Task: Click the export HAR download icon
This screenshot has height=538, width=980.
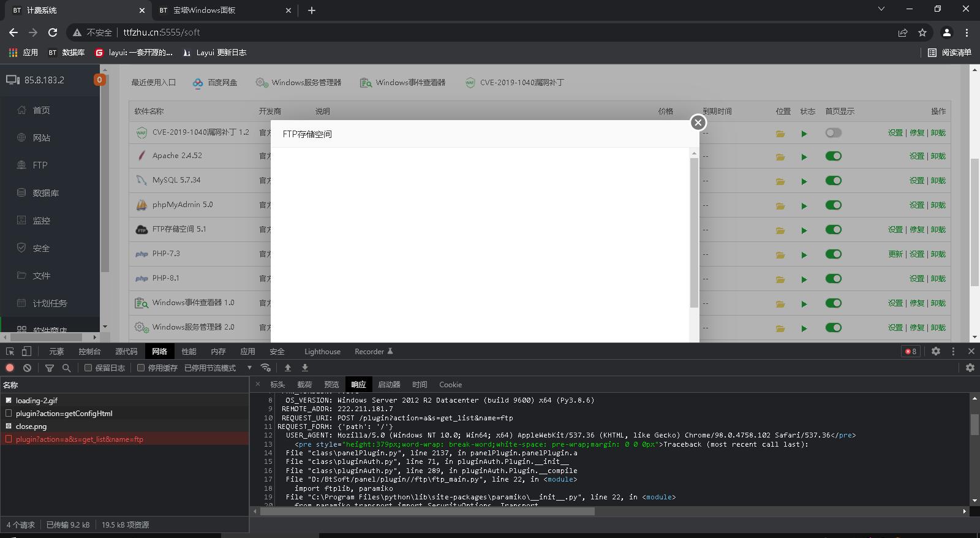Action: [x=305, y=368]
